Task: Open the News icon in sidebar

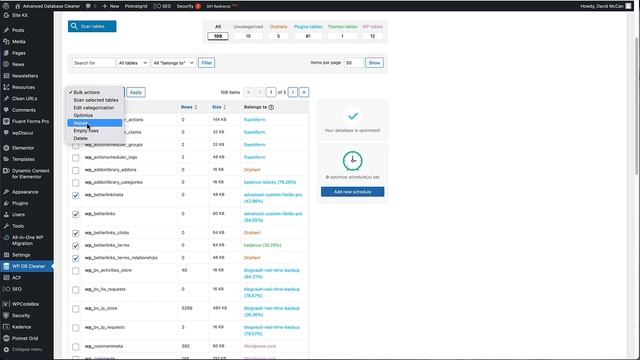Action: [x=6, y=64]
